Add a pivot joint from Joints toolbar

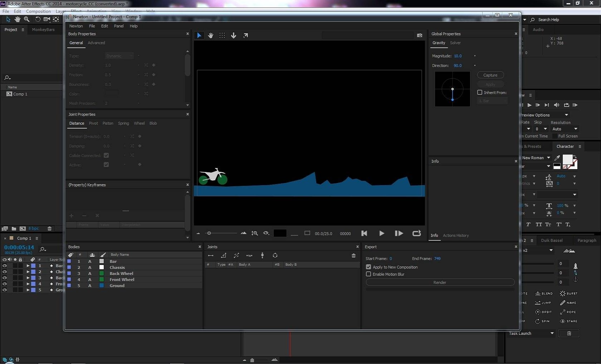(224, 255)
